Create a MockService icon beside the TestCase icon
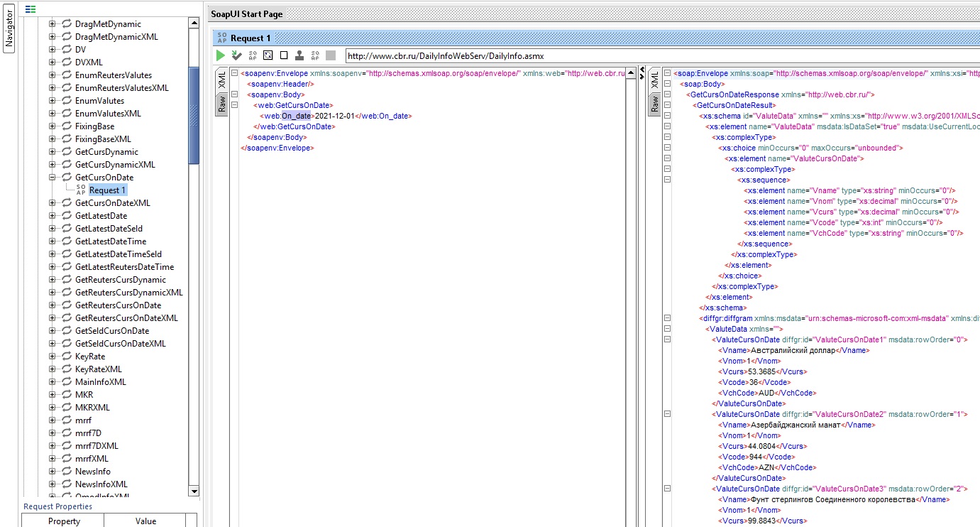This screenshot has width=980, height=527. 253,55
